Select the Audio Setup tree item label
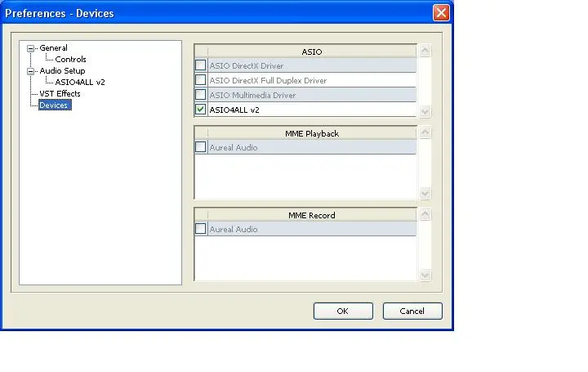 click(62, 71)
